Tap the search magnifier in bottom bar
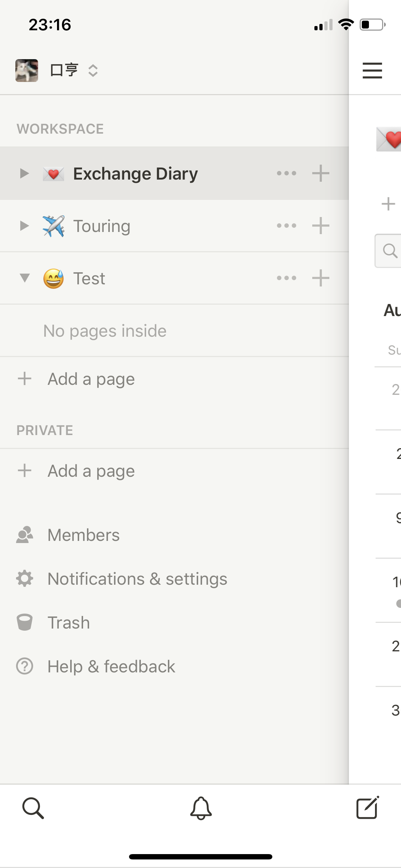The height and width of the screenshot is (868, 401). point(33,808)
